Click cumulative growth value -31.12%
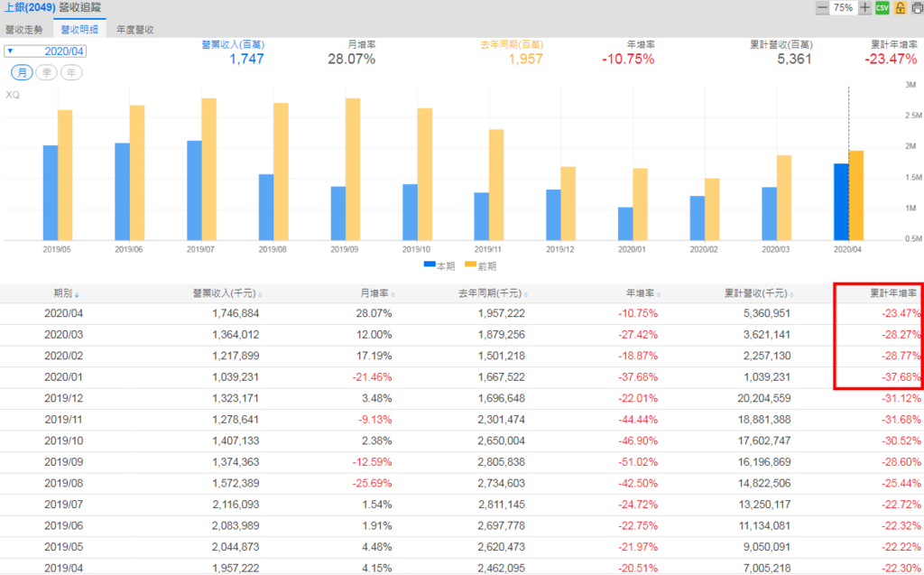 click(x=901, y=398)
